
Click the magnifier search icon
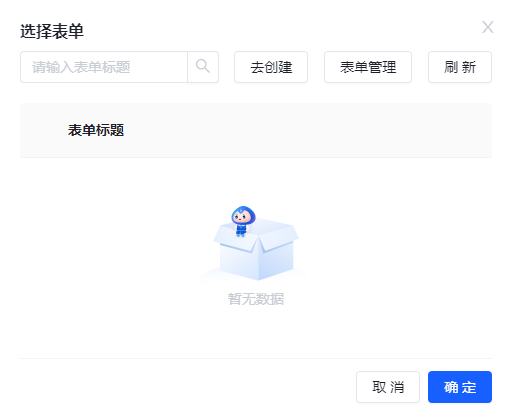tap(203, 66)
